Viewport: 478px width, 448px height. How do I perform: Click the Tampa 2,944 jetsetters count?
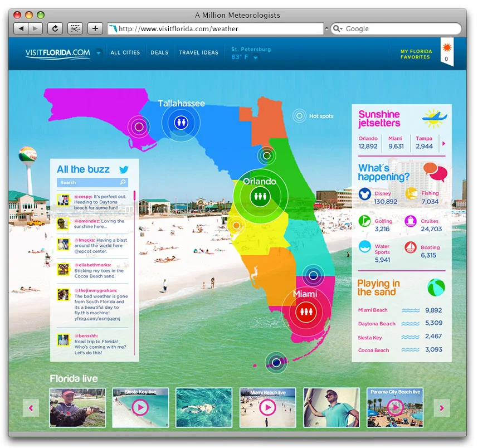click(424, 143)
